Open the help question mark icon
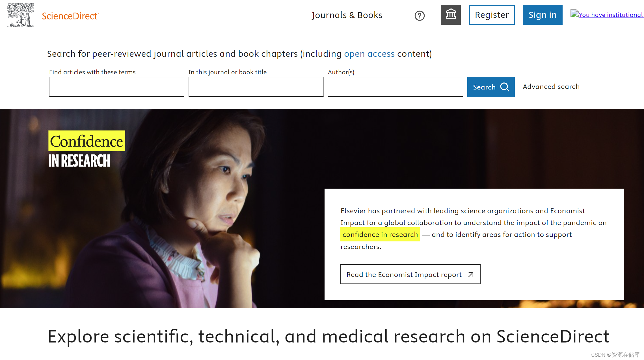The image size is (644, 360). coord(420,16)
